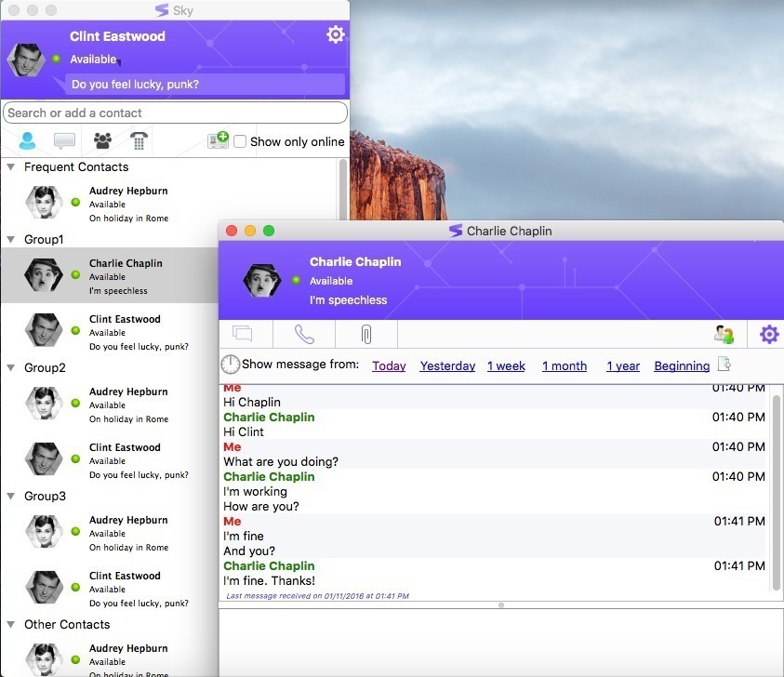Click Search or add a contact field
784x677 pixels.
[x=175, y=113]
